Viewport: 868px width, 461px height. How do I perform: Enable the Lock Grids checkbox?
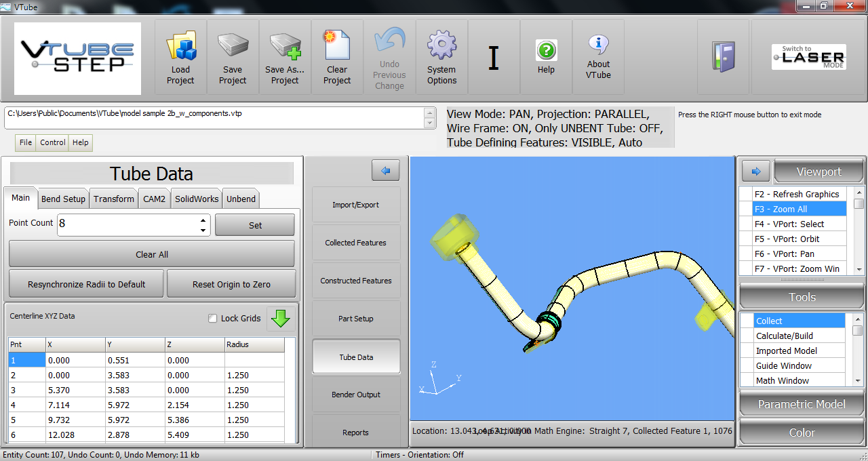tap(213, 319)
